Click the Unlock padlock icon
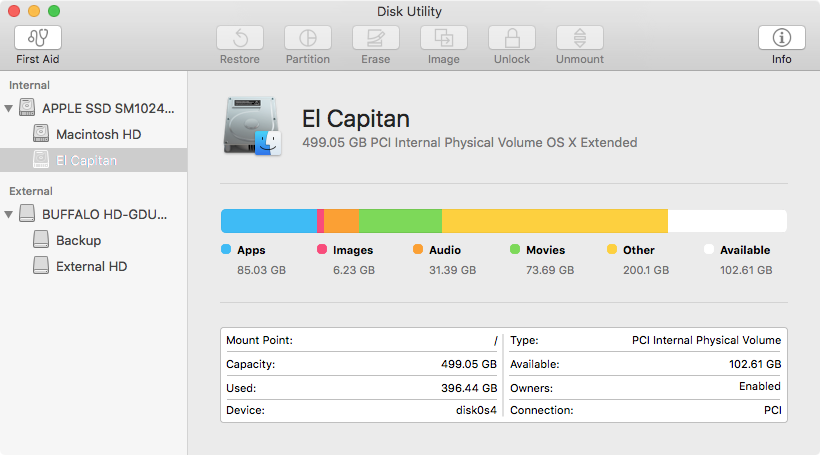The width and height of the screenshot is (820, 455). (512, 38)
